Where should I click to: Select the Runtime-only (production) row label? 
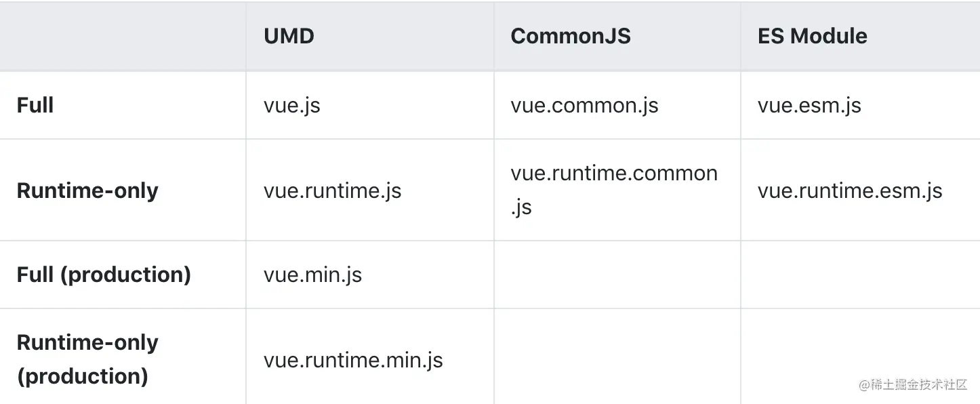(87, 359)
